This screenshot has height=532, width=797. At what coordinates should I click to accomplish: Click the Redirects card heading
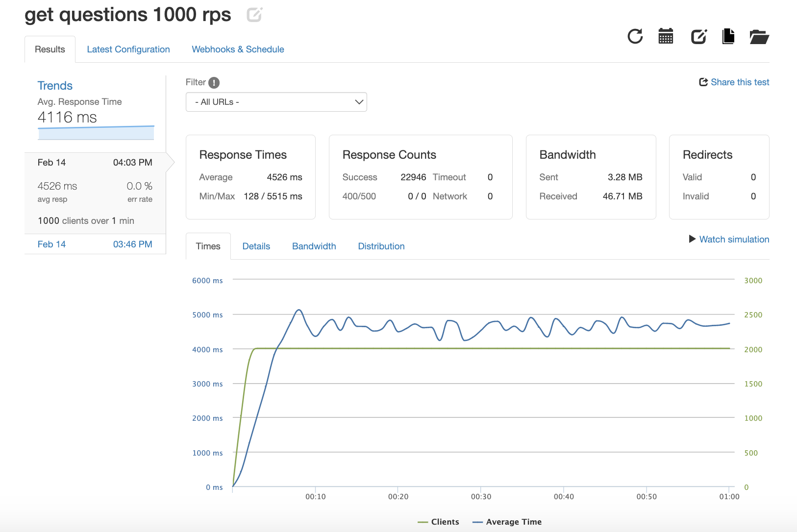click(x=707, y=155)
